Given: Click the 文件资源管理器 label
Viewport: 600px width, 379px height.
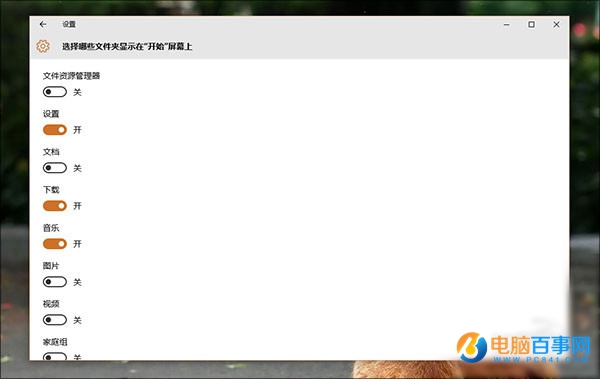Looking at the screenshot, I should point(71,76).
